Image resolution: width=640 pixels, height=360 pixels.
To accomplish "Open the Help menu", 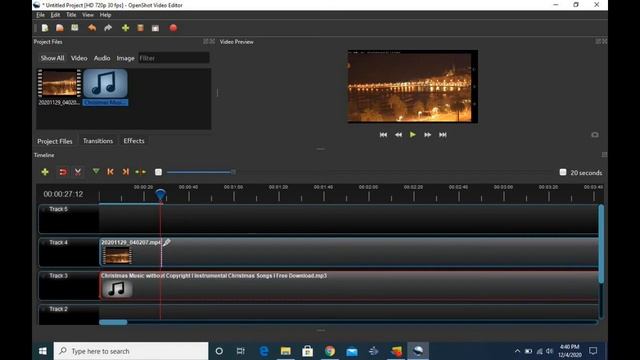I will (x=105, y=15).
